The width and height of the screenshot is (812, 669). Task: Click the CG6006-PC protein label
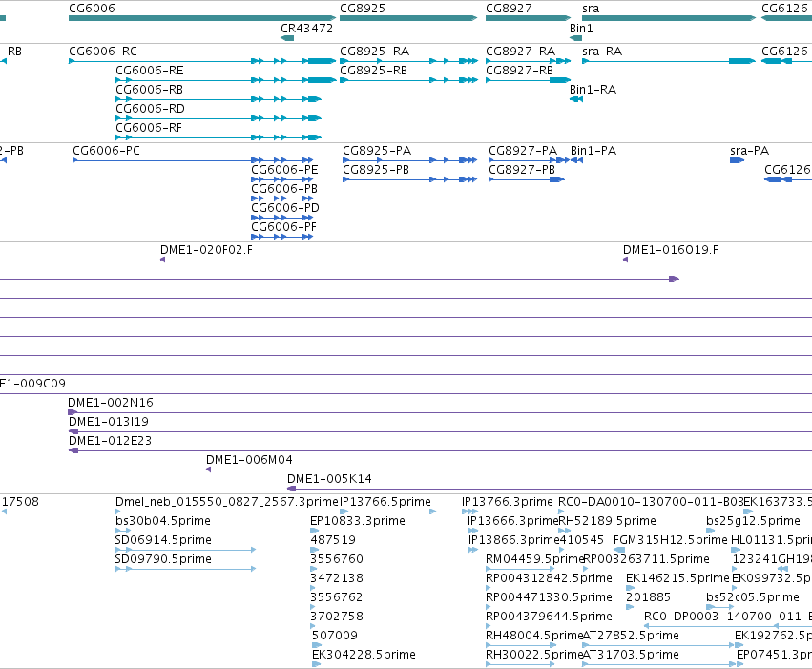click(x=106, y=151)
